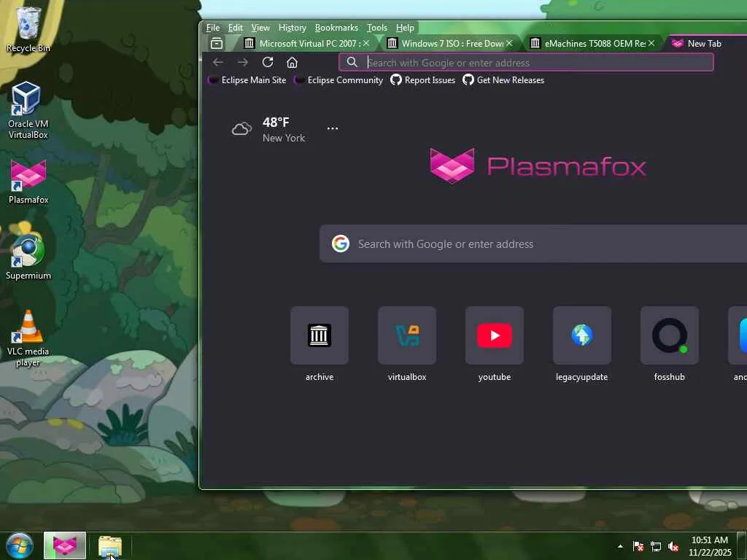Viewport: 747px width, 560px height.
Task: Select the VLC media player desktop icon
Action: coord(28,338)
